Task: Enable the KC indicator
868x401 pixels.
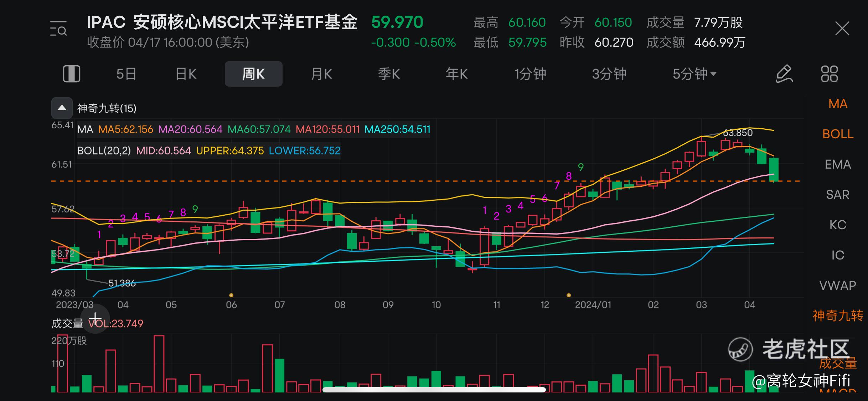Action: point(838,225)
